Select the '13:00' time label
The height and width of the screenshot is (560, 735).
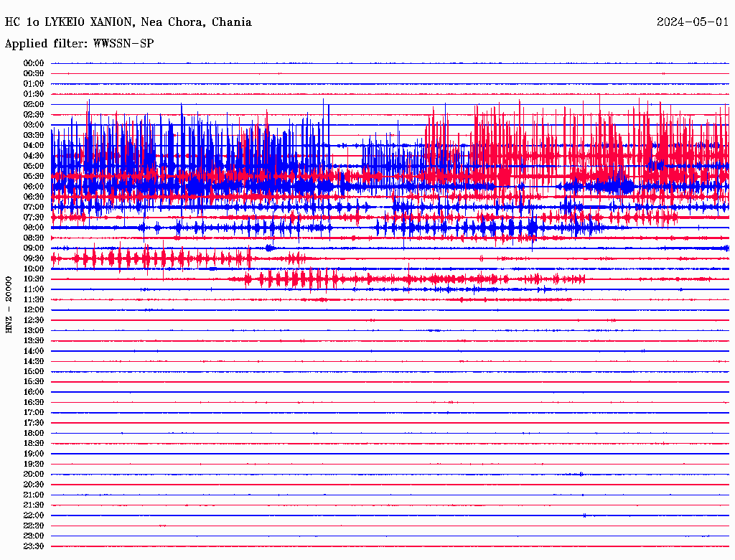pos(34,331)
